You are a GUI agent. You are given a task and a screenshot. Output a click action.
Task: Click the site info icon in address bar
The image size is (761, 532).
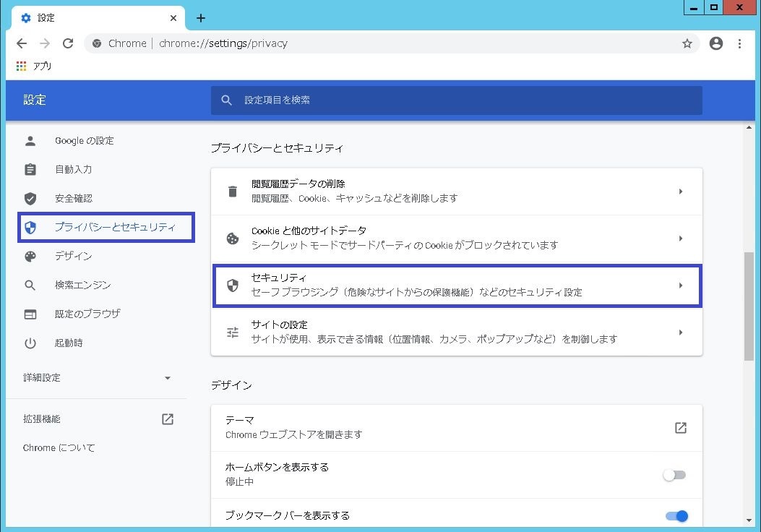coord(97,43)
